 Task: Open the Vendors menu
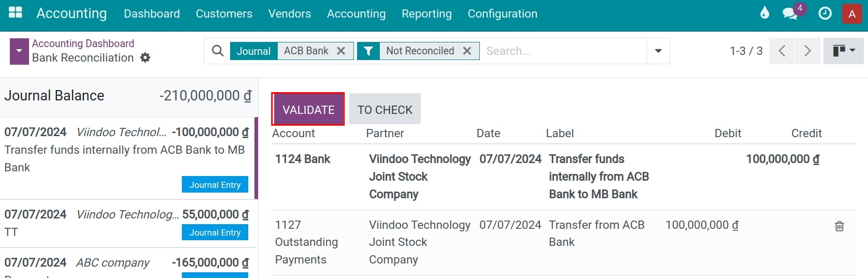coord(290,13)
